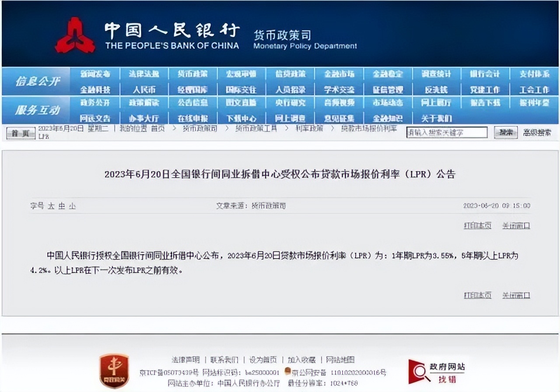Open the 新闻发布 news release menu
The width and height of the screenshot is (560, 392).
(96, 74)
